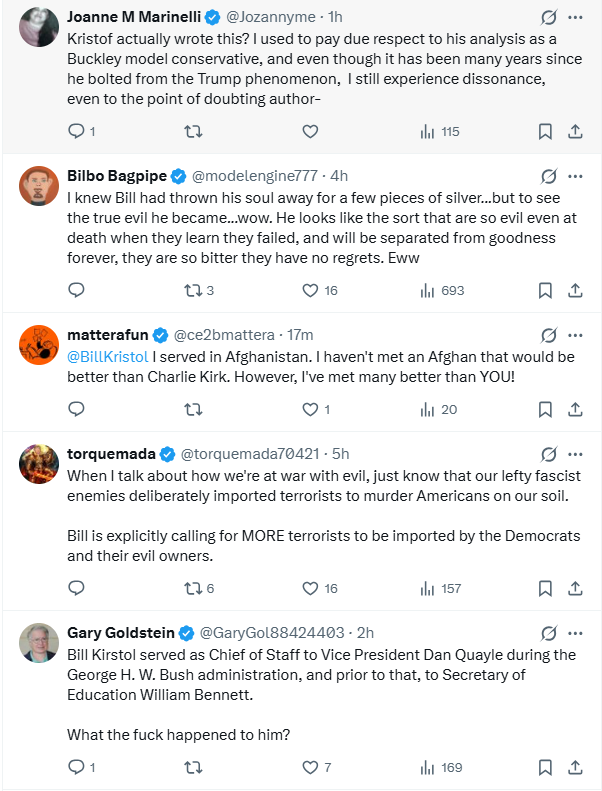Open Bilbo Bagpipe's avatar picture
This screenshot has height=791, width=602.
[39, 185]
